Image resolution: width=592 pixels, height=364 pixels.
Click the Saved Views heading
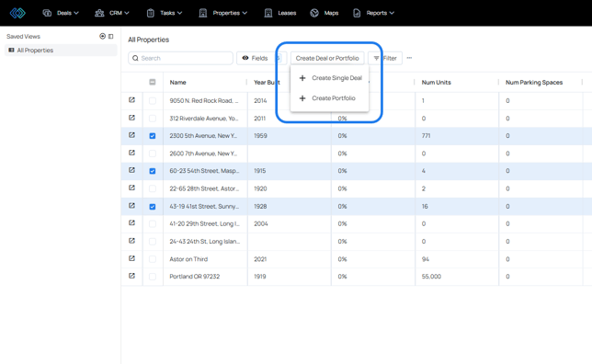(x=23, y=37)
